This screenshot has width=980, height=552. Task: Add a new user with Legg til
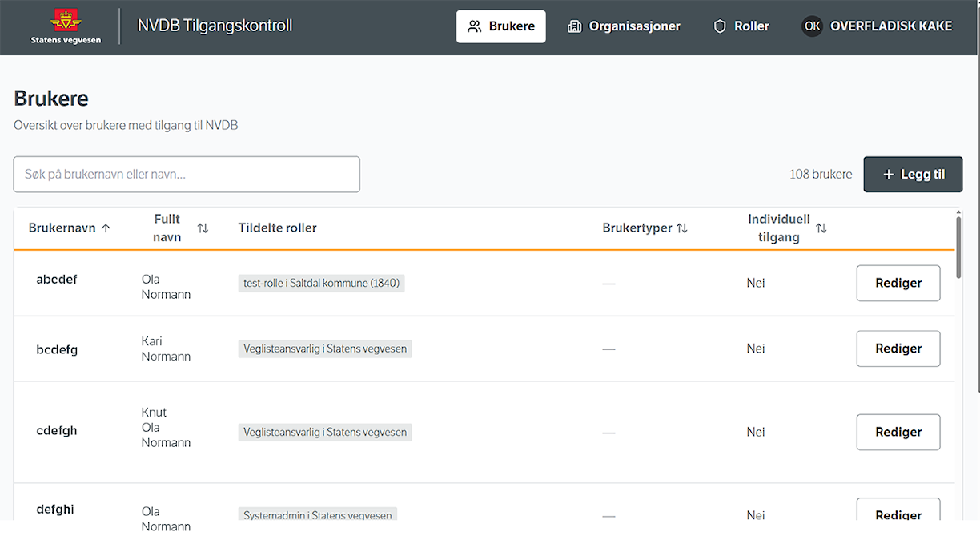913,175
